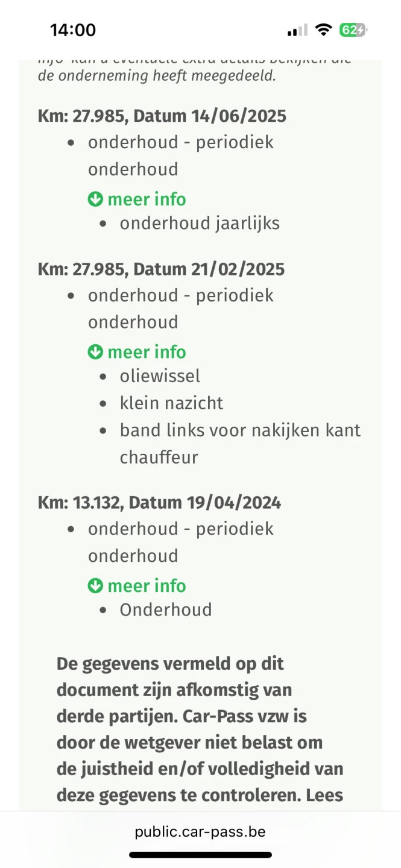Tap the "klein nazicht" list item

click(171, 403)
